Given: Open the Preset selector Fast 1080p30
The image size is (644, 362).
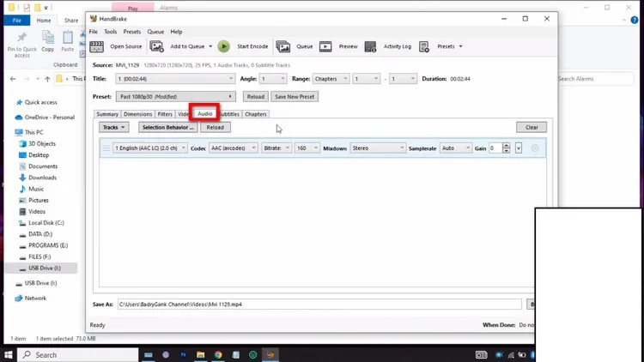Looking at the screenshot, I should click(x=176, y=97).
